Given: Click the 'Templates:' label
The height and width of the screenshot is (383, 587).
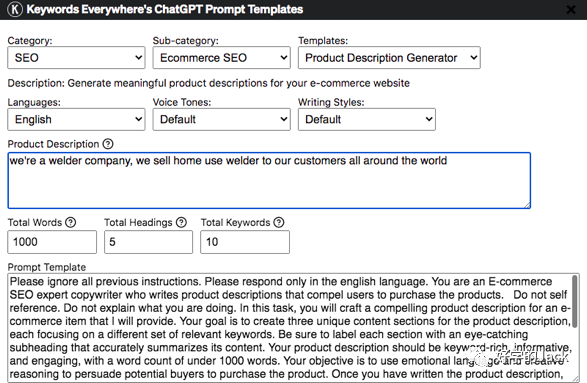Looking at the screenshot, I should point(323,40).
